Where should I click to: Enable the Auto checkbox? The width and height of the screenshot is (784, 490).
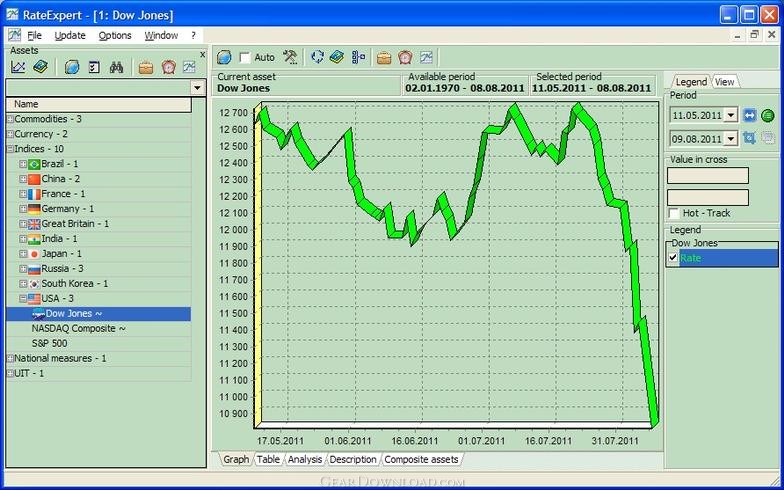point(244,58)
